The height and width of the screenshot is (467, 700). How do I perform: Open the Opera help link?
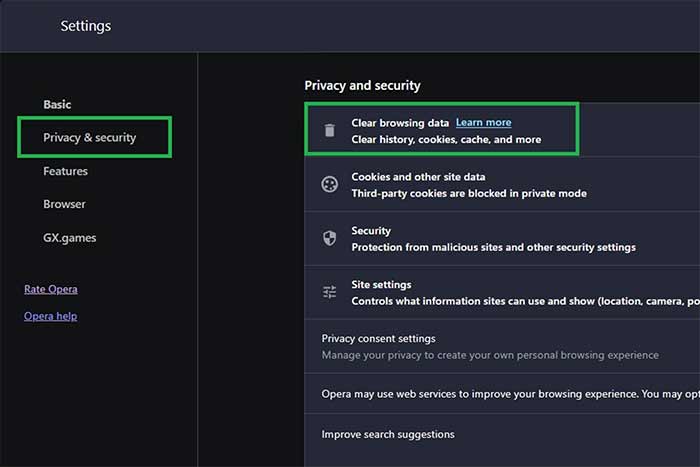[x=50, y=316]
